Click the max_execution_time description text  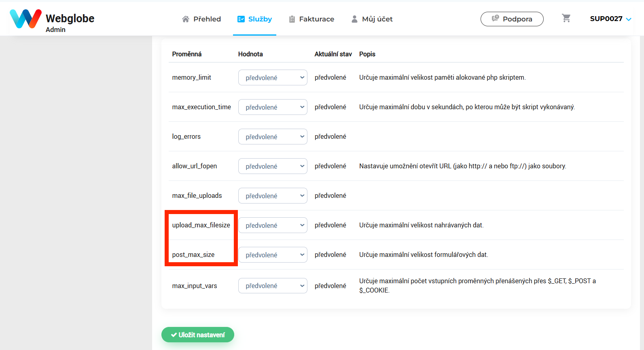(467, 107)
